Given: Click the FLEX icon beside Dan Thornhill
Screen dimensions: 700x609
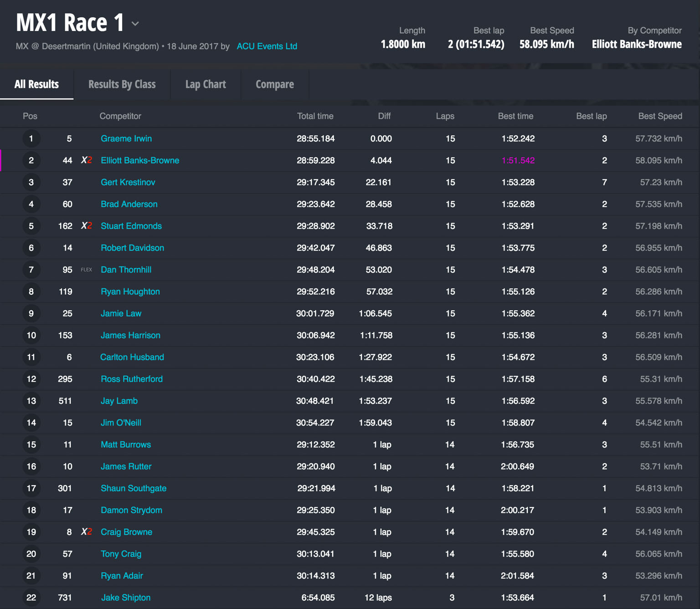Looking at the screenshot, I should point(86,270).
